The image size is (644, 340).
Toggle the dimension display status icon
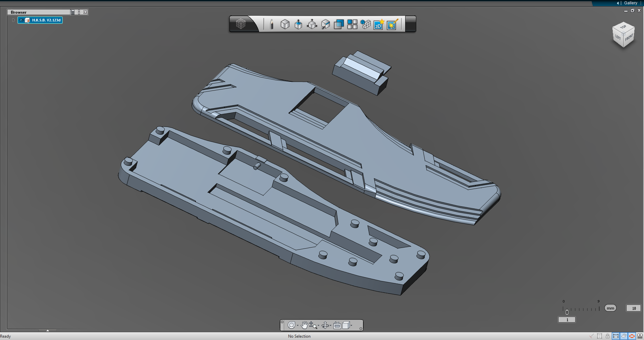[x=616, y=336]
